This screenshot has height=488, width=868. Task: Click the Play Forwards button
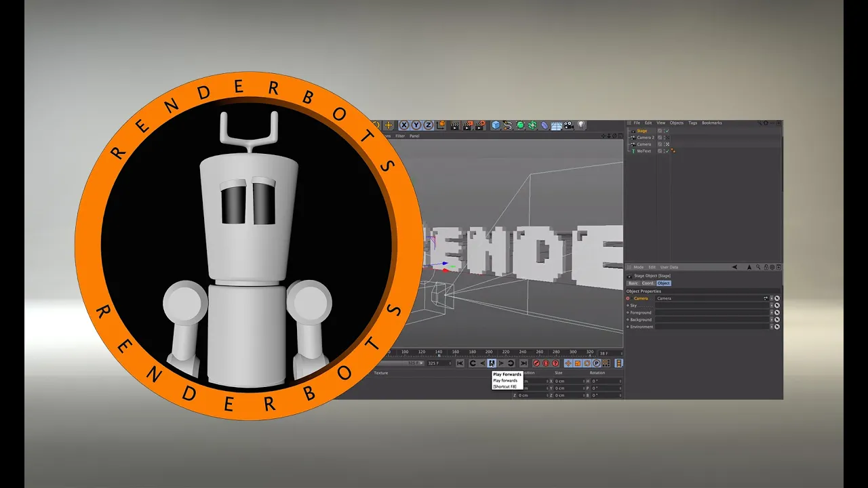click(x=492, y=363)
